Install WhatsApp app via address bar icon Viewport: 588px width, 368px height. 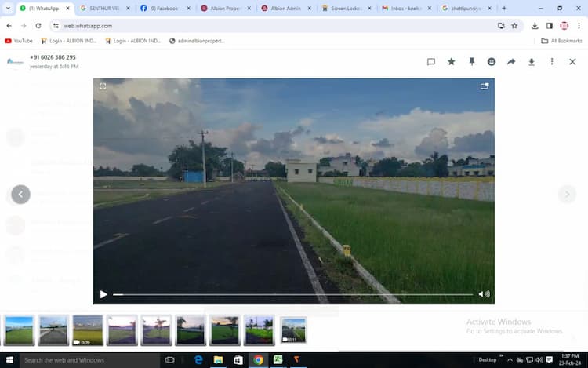pos(501,26)
